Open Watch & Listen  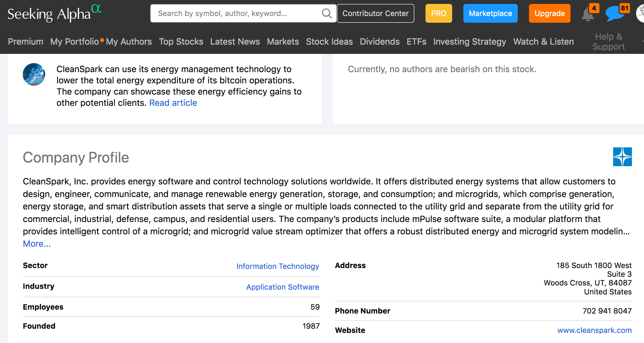tap(543, 42)
